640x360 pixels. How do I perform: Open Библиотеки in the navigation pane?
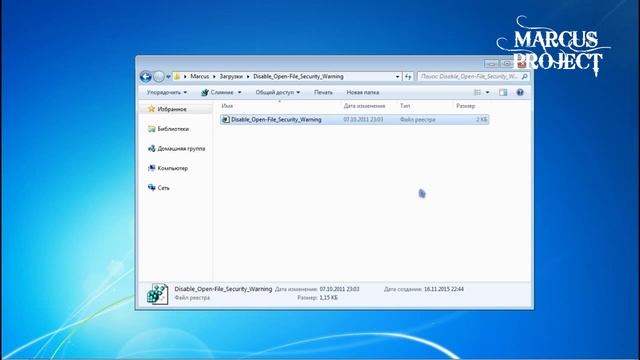point(173,129)
